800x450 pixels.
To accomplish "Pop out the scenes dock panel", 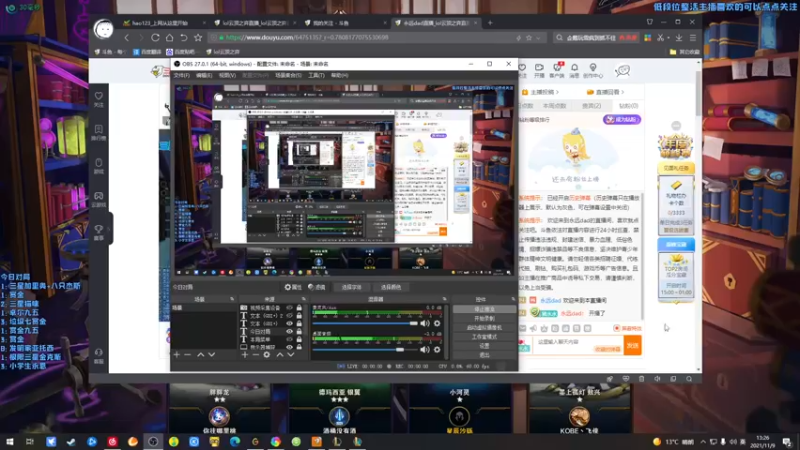I will (232, 299).
